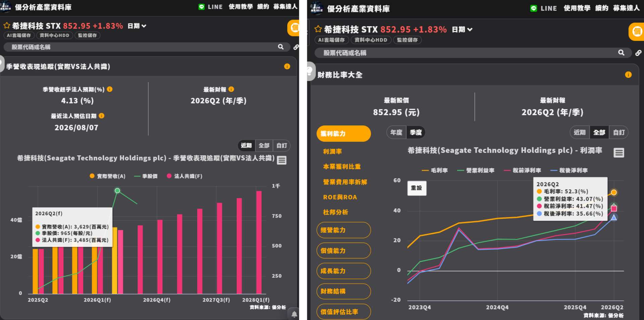This screenshot has width=644, height=320.
Task: Open the 利潤率 chart hamburger menu
Action: tap(619, 153)
